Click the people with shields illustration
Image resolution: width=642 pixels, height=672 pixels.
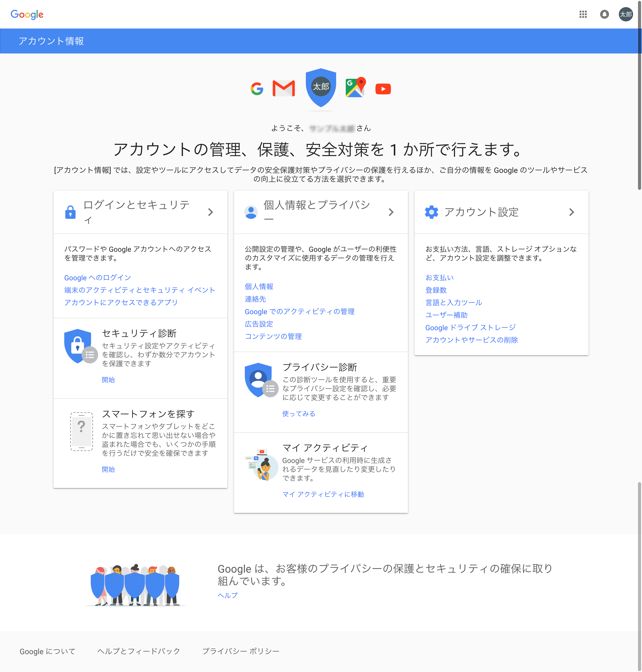135,585
